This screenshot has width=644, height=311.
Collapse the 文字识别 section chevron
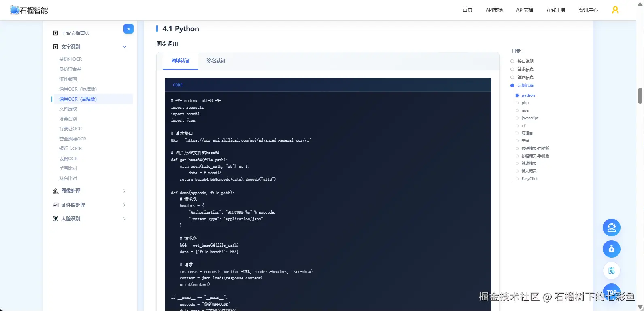click(x=125, y=47)
